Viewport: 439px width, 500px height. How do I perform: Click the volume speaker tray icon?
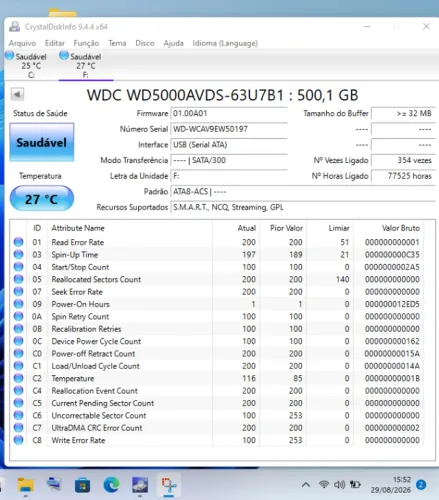[339, 484]
